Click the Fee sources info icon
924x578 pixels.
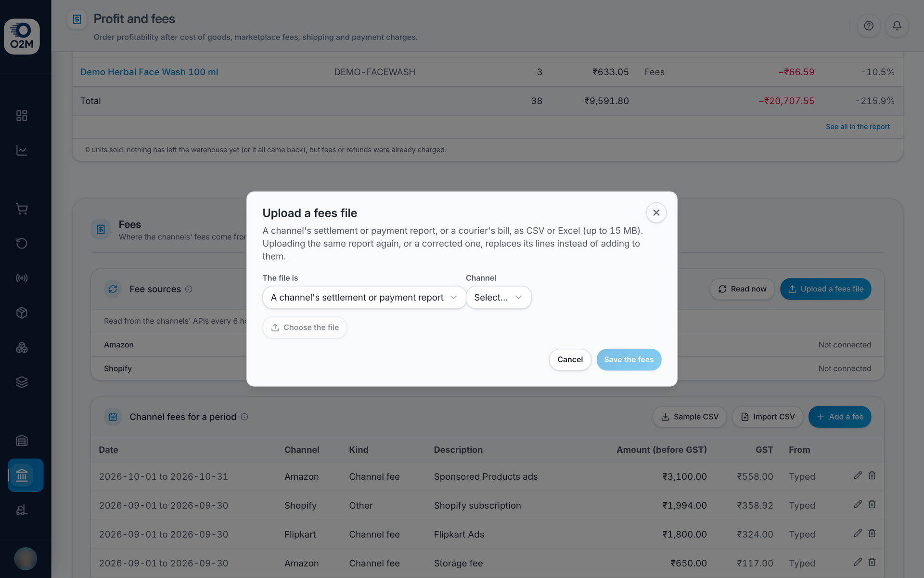point(189,289)
